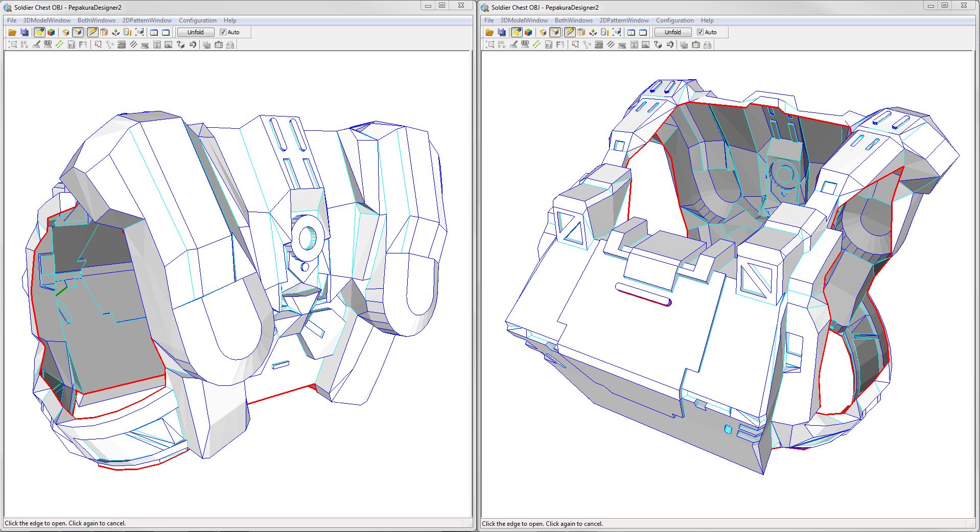Viewport: 980px width, 532px height.
Task: Click the small yellow box icon in left window
Action: click(66, 32)
